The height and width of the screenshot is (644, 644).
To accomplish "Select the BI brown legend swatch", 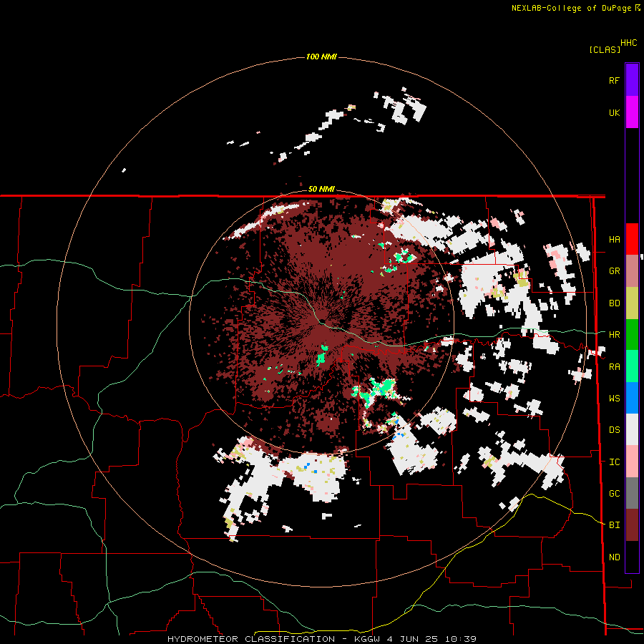I will pyautogui.click(x=632, y=525).
